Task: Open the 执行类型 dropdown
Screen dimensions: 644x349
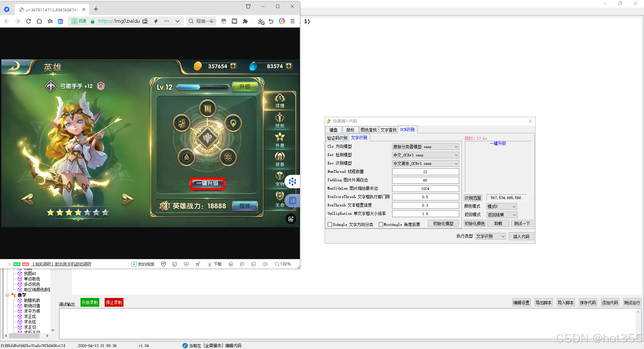Action: [x=490, y=236]
